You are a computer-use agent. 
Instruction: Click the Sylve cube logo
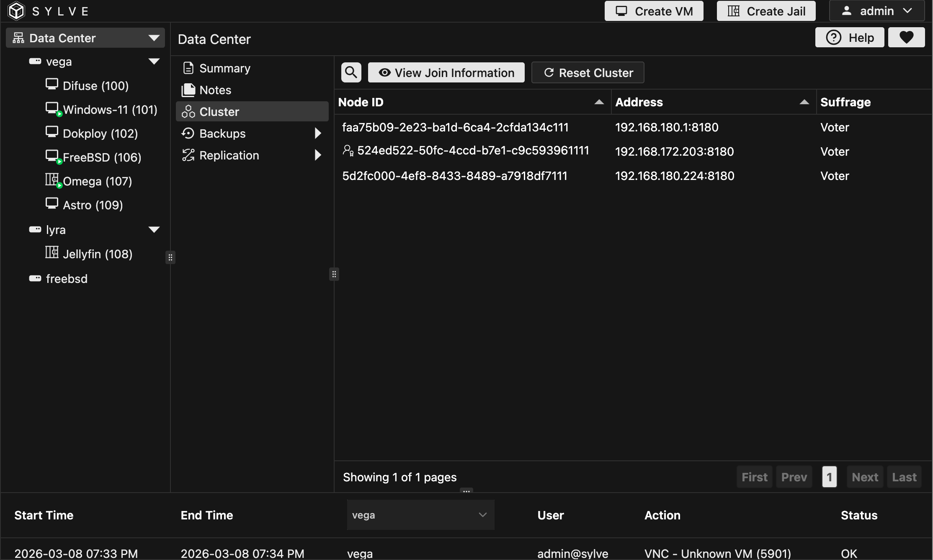tap(16, 11)
